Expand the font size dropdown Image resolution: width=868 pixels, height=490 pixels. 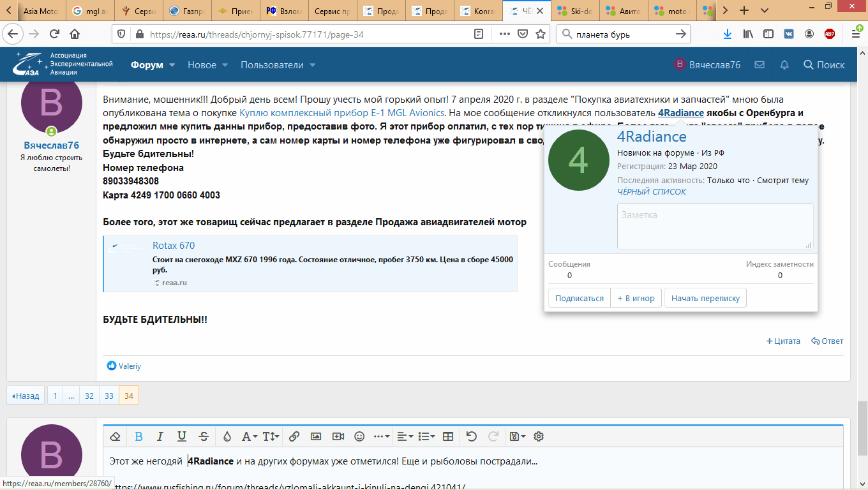tap(271, 436)
